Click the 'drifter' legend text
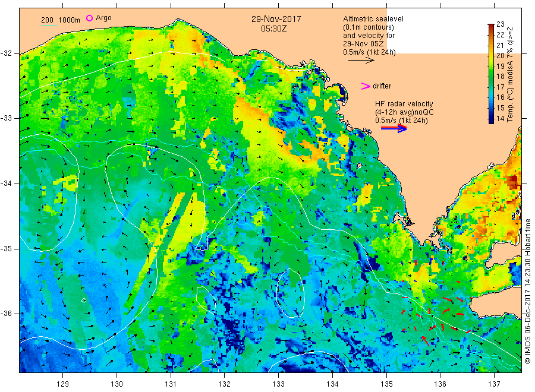Screen dimensions: 535x392 [x=382, y=86]
